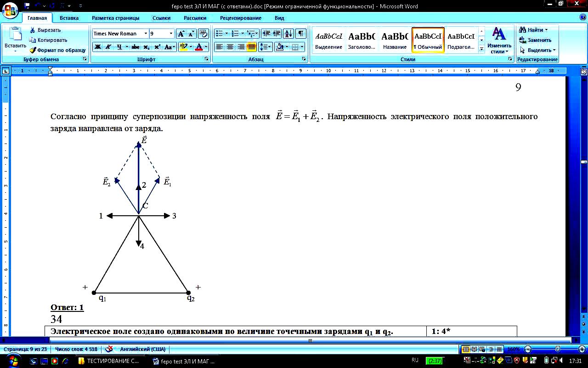Open taskbar item ТЕСТИРОВАНИЕ С...
Viewport: 588px width, 368px height.
coord(109,361)
